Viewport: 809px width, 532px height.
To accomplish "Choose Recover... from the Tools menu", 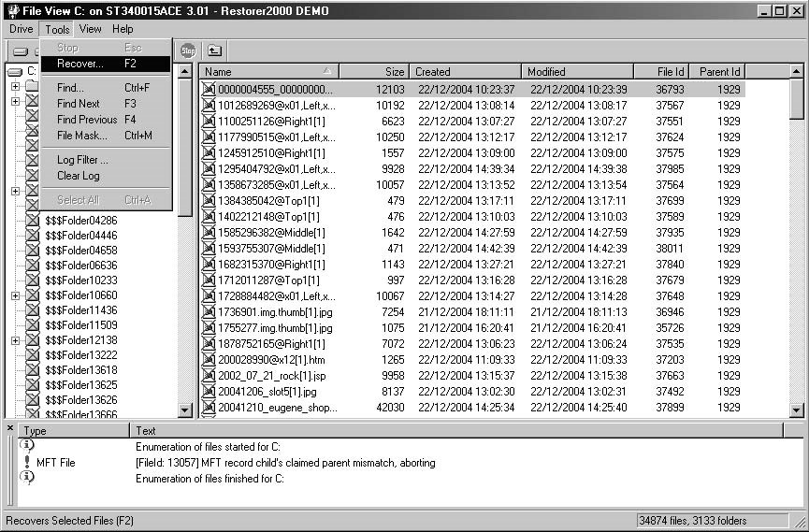I will point(79,64).
